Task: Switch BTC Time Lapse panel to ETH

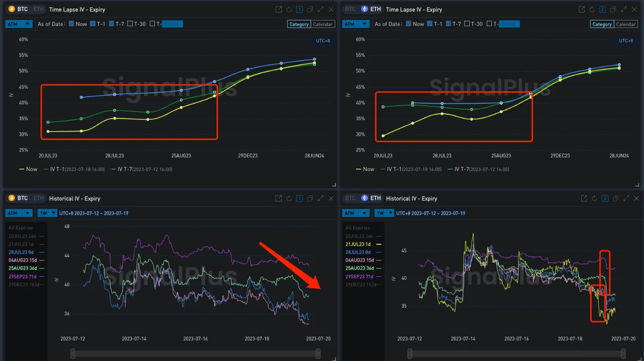Action: click(38, 10)
